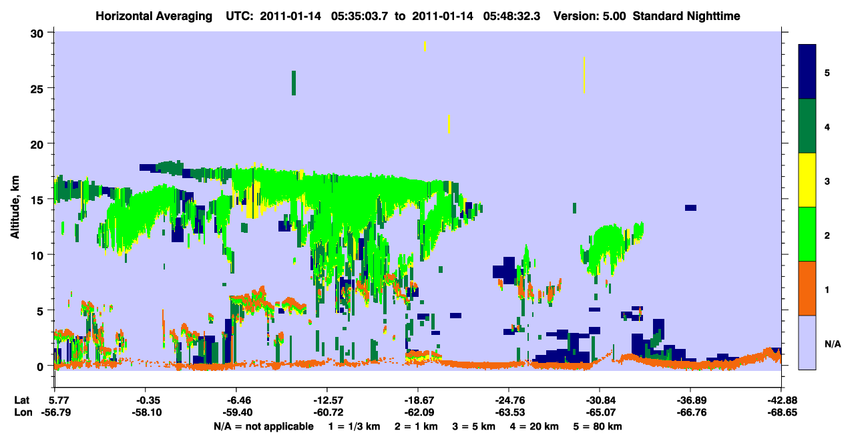Click the dark green level 4 legend swatch
The height and width of the screenshot is (445, 868).
807,126
